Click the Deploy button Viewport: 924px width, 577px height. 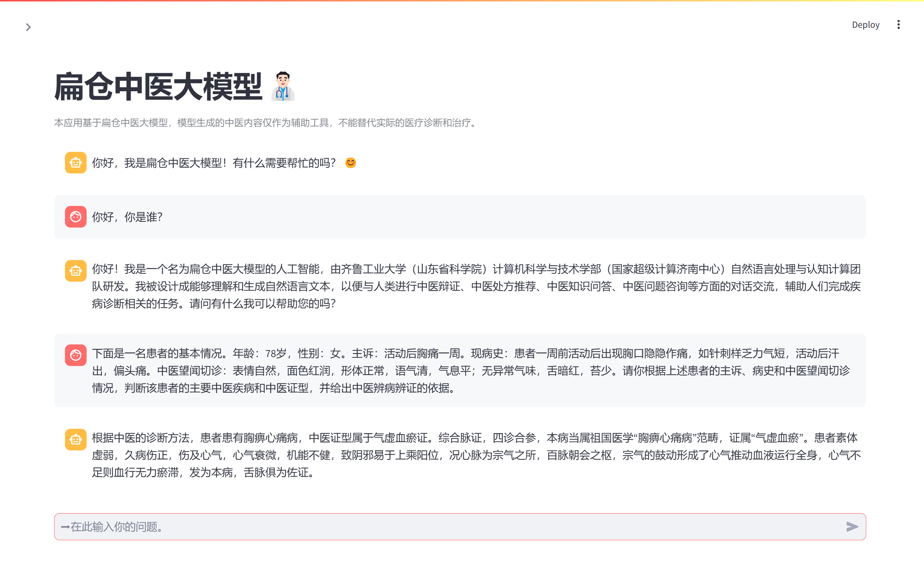click(x=865, y=25)
